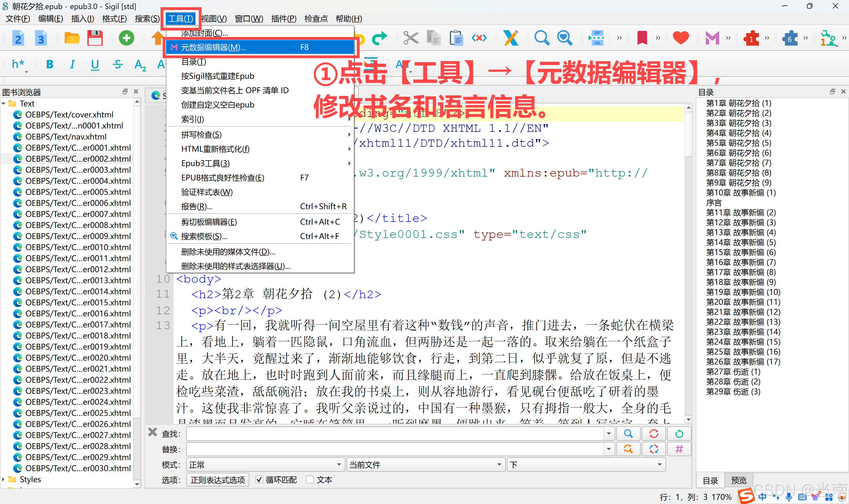Click the heart toolbar icon
The image size is (849, 504).
click(x=681, y=38)
